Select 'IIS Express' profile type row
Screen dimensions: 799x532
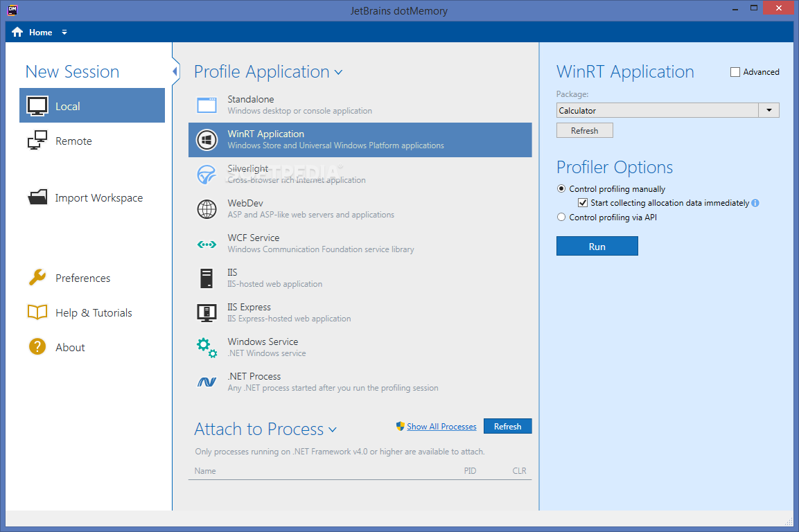click(x=360, y=313)
